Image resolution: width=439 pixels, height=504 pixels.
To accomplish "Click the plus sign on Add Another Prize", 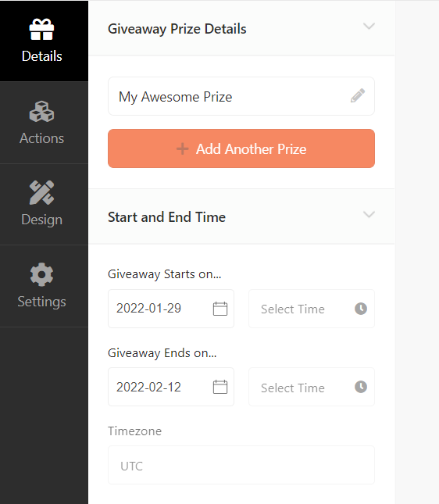I will pos(183,148).
